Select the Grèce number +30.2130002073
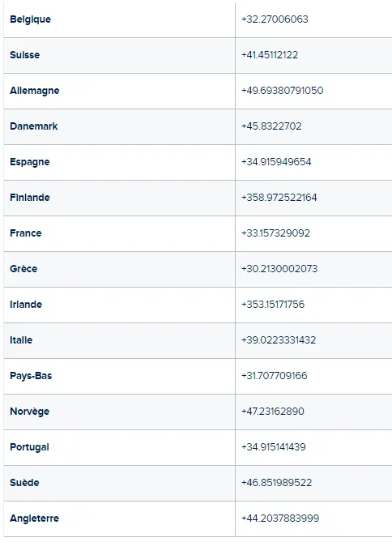The height and width of the screenshot is (542, 392). 279,269
